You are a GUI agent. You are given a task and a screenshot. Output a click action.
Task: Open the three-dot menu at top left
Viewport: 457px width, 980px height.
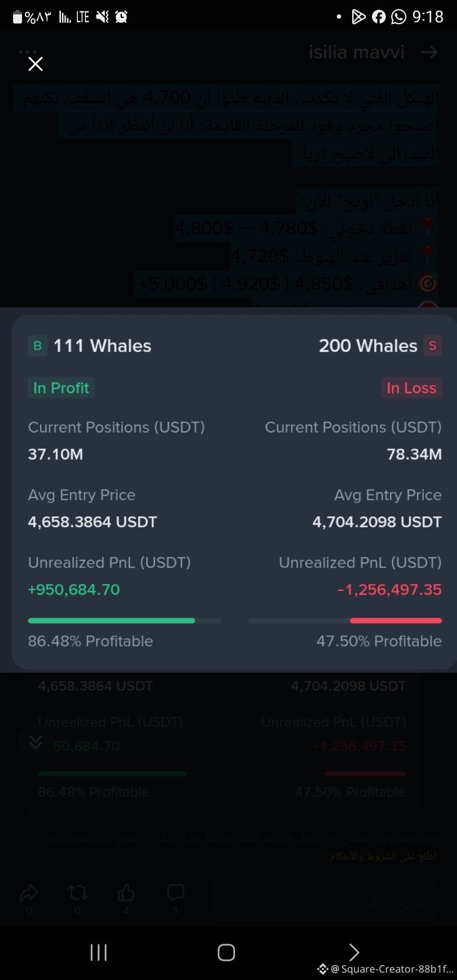coord(28,52)
